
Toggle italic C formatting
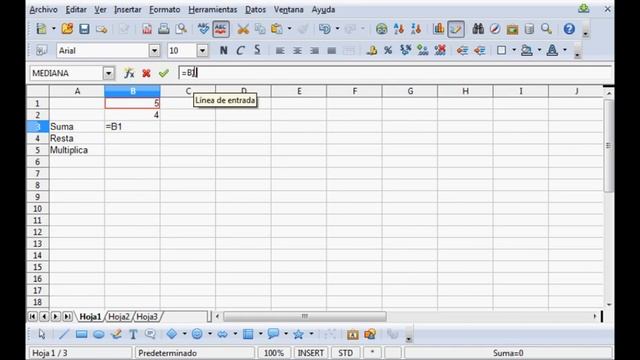point(240,50)
